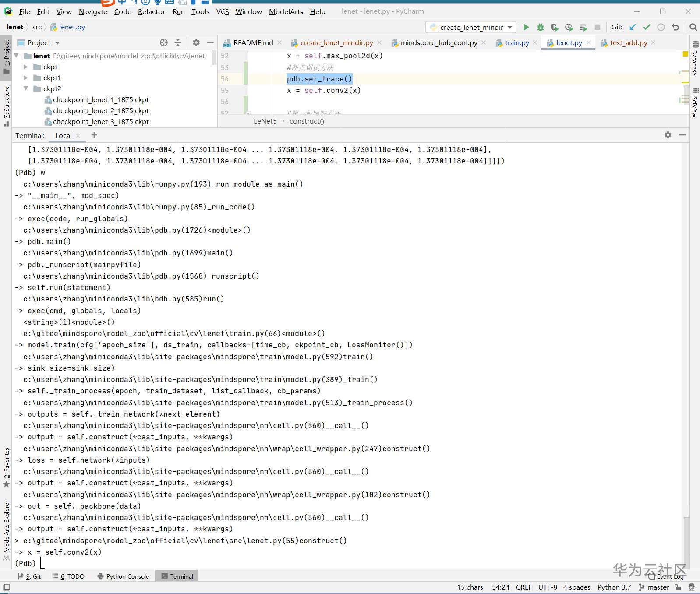Close the test_add.py editor tab
Viewport: 700px width, 594px height.
653,42
